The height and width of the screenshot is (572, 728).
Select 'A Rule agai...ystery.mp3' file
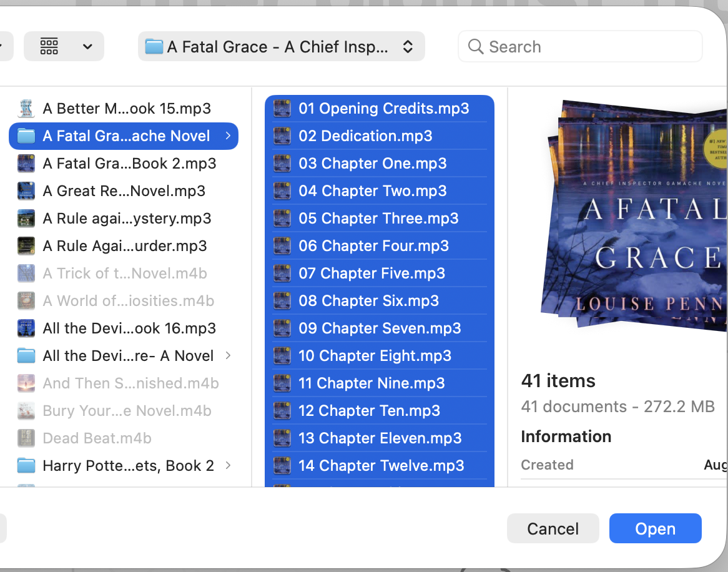pos(124,218)
